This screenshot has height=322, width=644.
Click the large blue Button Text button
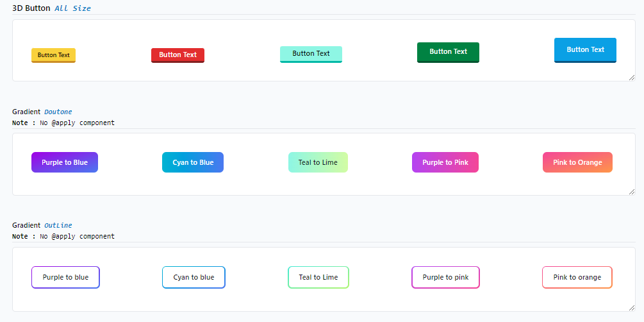tap(585, 50)
